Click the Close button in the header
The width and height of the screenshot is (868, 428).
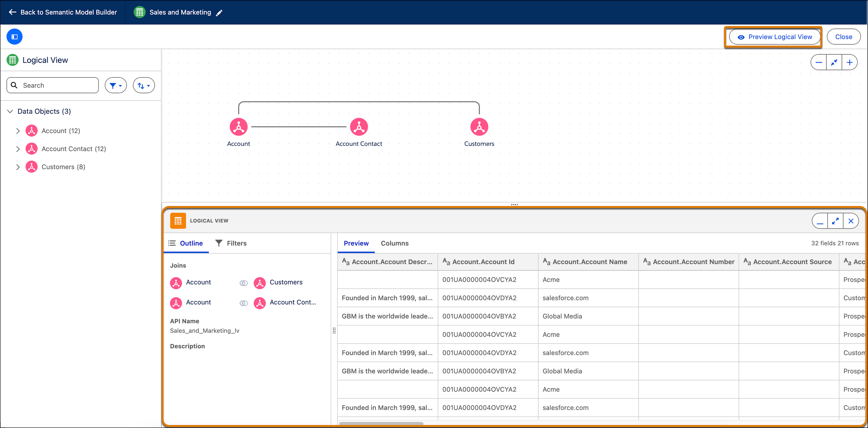(x=843, y=37)
